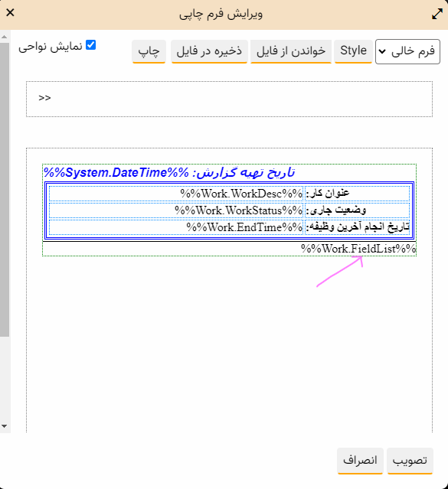Image resolution: width=448 pixels, height=489 pixels.
Task: Click the scrollbar up arrow
Action: tap(5, 37)
